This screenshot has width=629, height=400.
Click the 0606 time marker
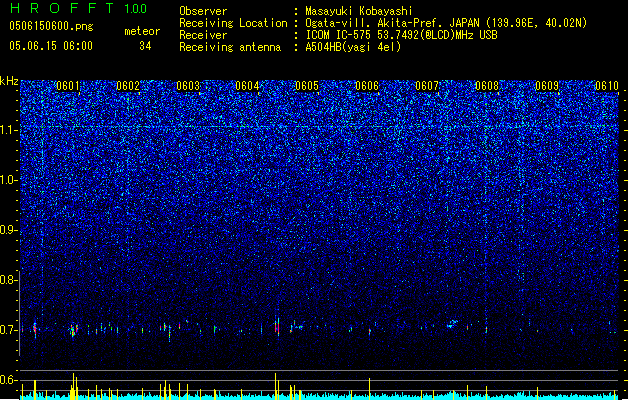pyautogui.click(x=367, y=86)
